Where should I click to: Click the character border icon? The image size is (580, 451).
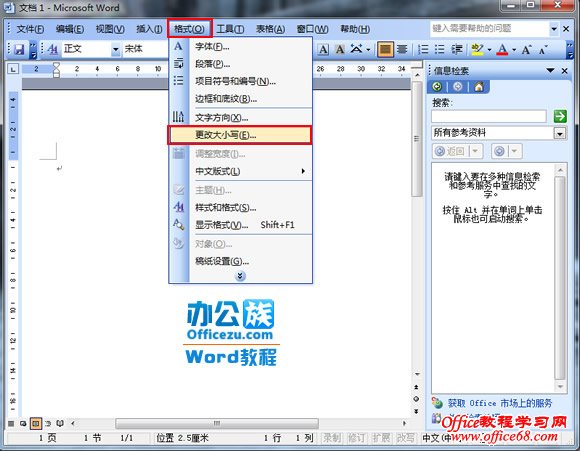(x=323, y=49)
